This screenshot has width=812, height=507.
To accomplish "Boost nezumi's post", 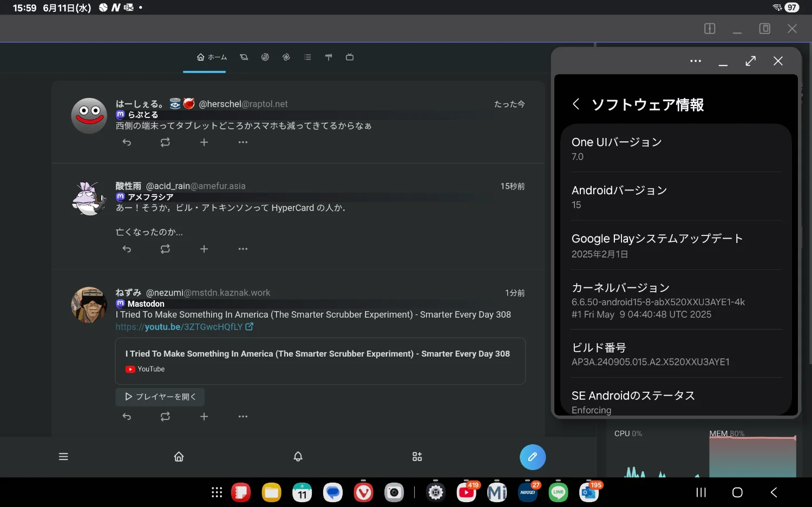I will pyautogui.click(x=165, y=417).
